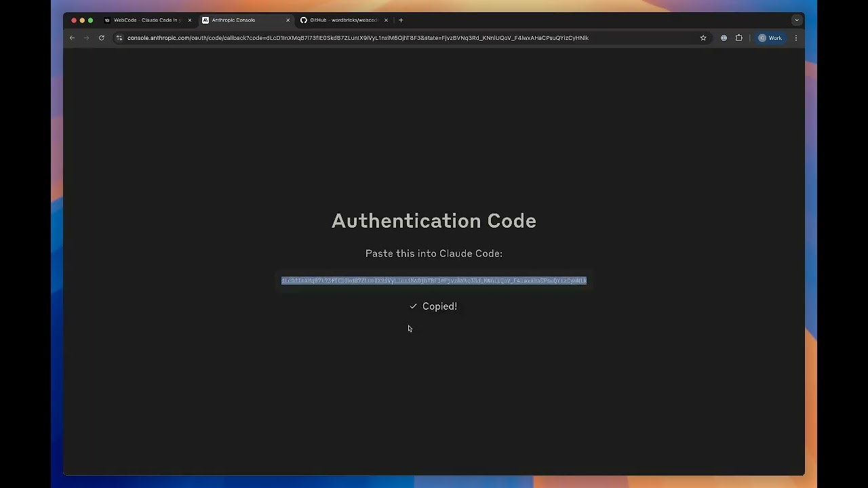Click the checkmark next to Copied!
868x488 pixels.
click(413, 306)
